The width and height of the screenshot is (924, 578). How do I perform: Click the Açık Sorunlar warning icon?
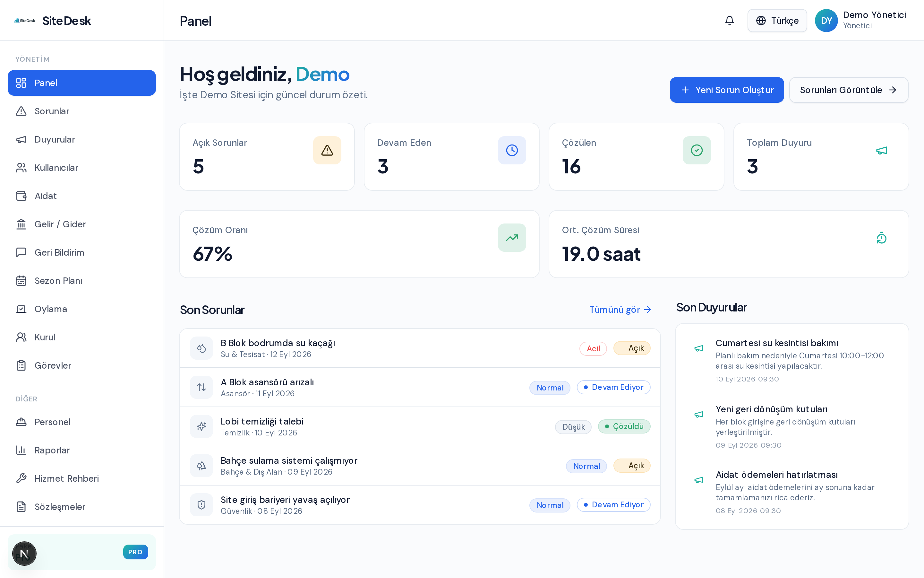click(327, 150)
